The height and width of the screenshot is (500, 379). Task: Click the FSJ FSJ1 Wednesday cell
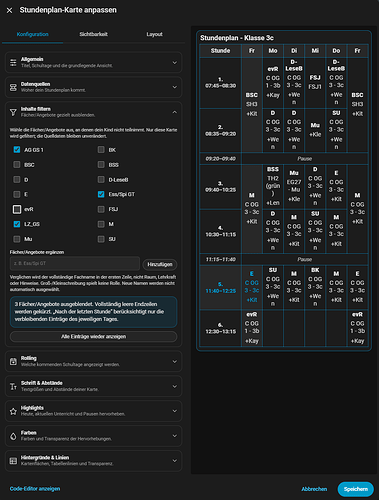315,83
